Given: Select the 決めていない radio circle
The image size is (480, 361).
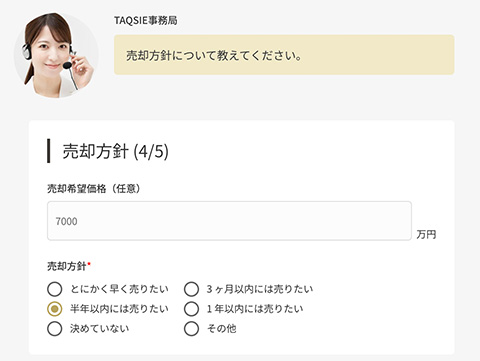Looking at the screenshot, I should [55, 329].
